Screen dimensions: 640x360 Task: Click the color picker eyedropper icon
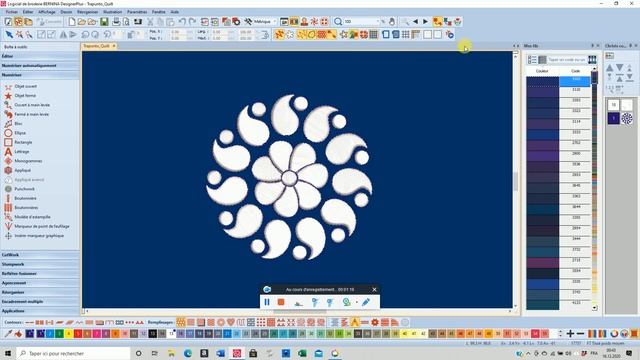coord(8,334)
